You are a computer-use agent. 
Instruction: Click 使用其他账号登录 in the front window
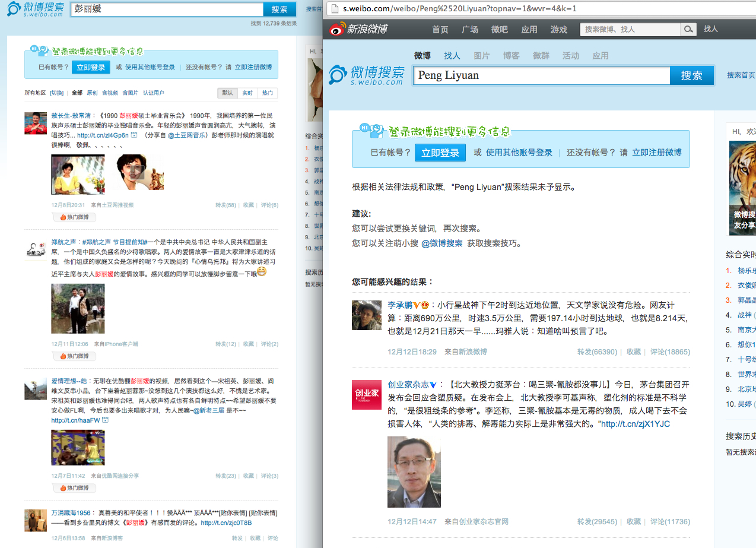(x=519, y=153)
